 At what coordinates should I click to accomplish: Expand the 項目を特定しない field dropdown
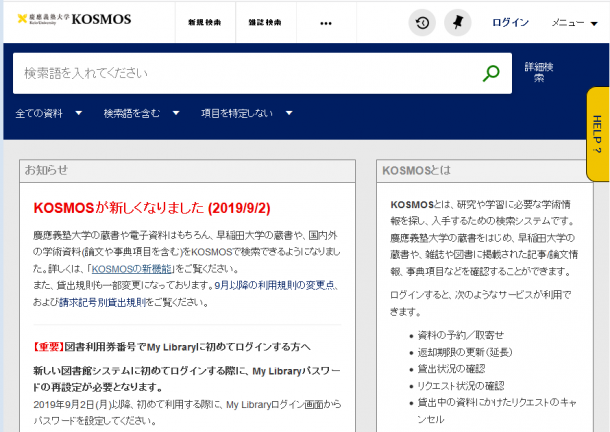tap(247, 113)
